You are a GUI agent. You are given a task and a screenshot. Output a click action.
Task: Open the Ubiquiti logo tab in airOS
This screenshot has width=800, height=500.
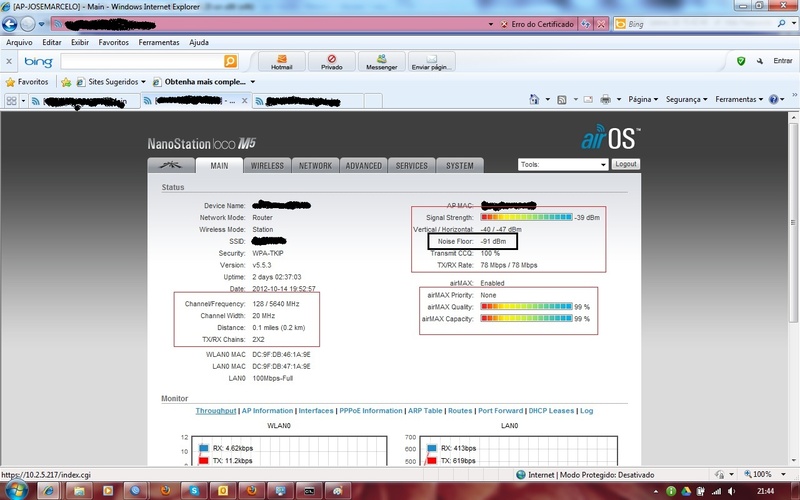(171, 165)
